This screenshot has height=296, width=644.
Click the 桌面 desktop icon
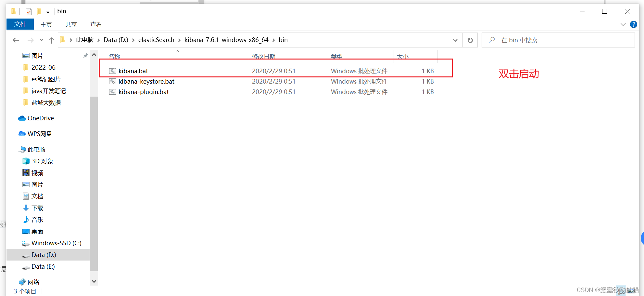pyautogui.click(x=26, y=231)
